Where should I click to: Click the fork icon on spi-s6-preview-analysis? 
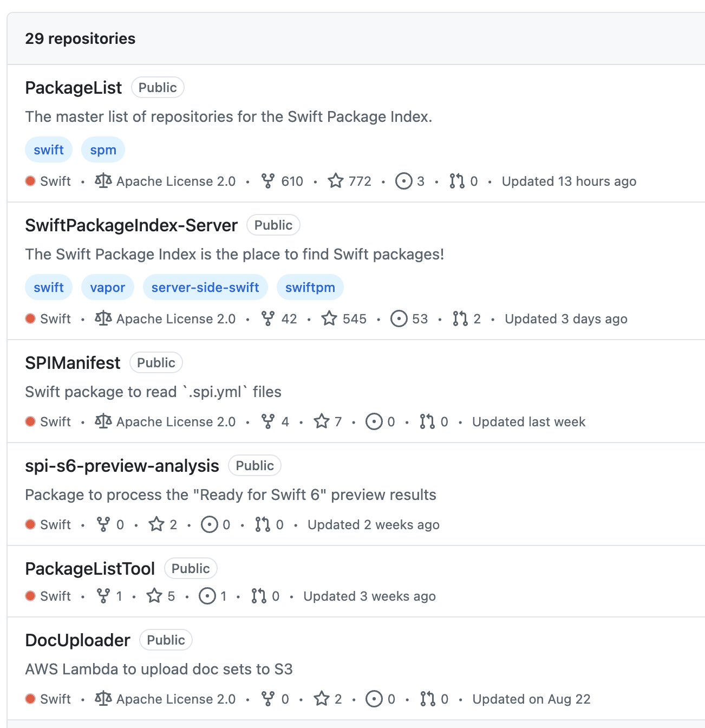point(103,524)
